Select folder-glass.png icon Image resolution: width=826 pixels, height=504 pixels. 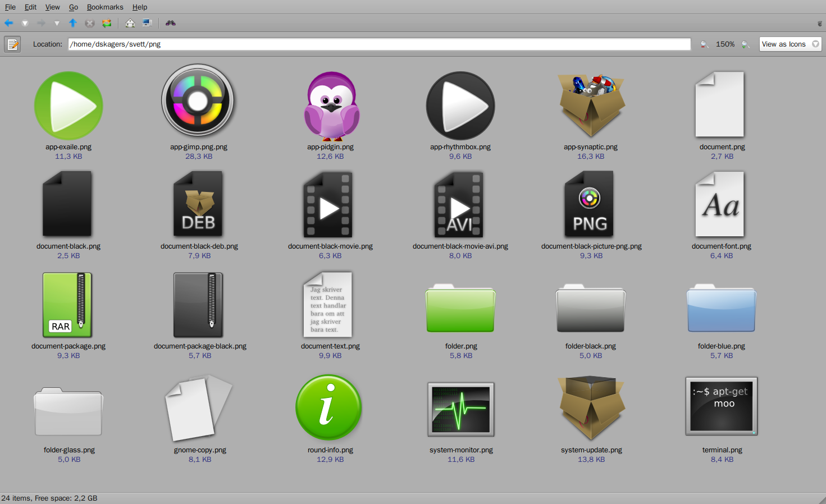(x=69, y=411)
